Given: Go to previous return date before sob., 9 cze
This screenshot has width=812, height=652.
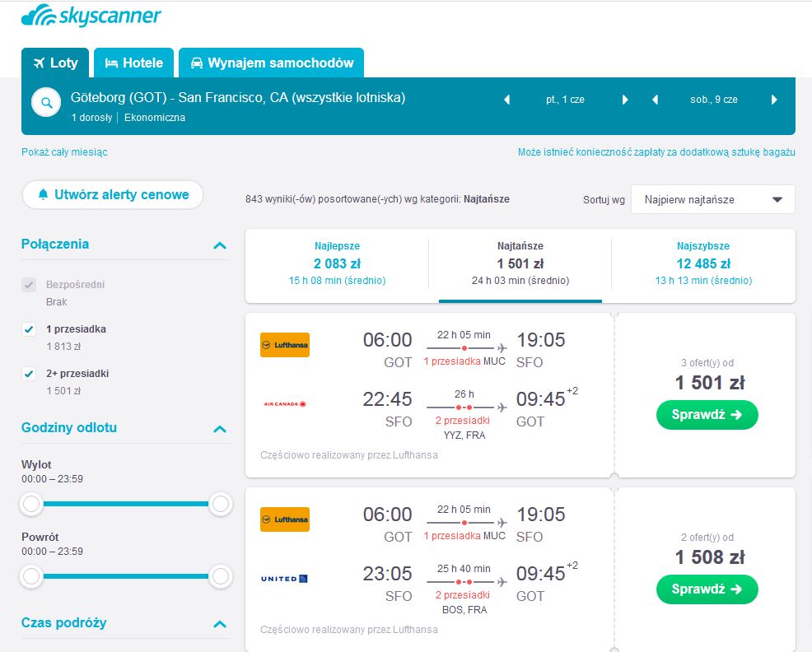Looking at the screenshot, I should (x=655, y=100).
